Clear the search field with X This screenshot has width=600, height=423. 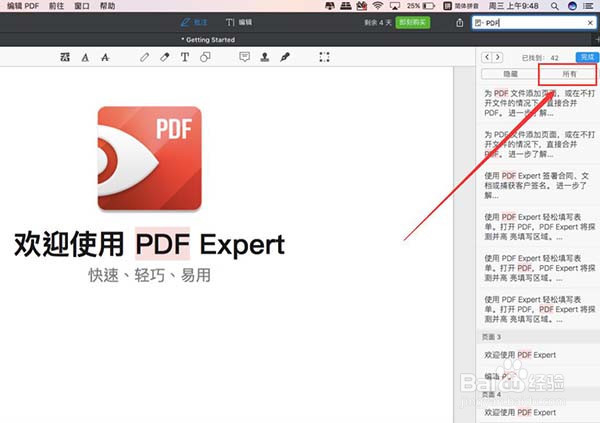click(x=590, y=23)
